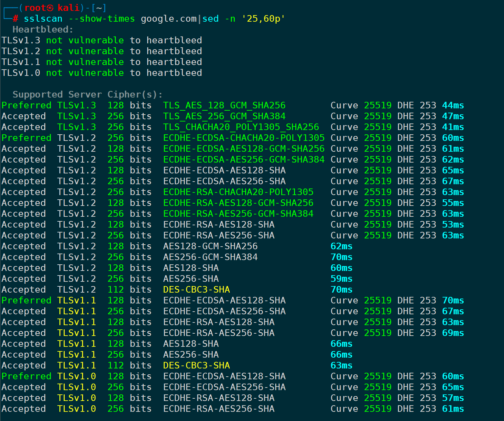The image size is (504, 421).
Task: Click 'google.com' in the command line
Action: click(x=169, y=19)
